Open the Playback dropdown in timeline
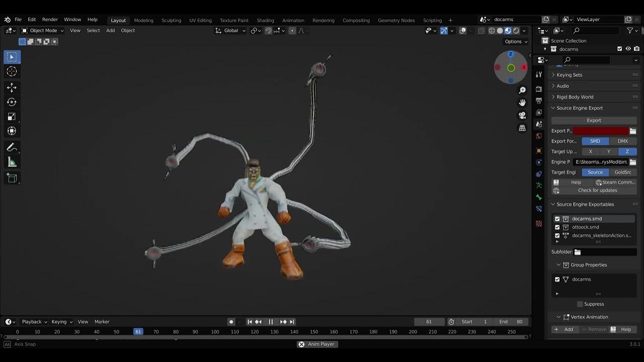This screenshot has height=362, width=644. pyautogui.click(x=34, y=322)
